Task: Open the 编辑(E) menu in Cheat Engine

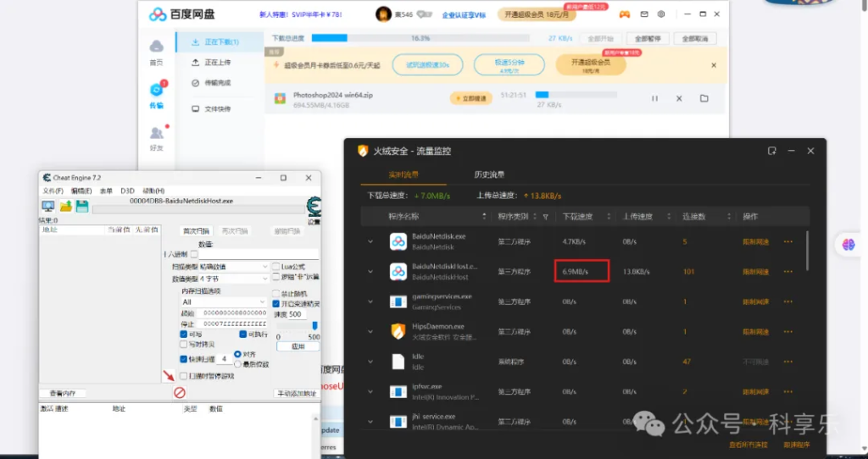Action: point(81,191)
